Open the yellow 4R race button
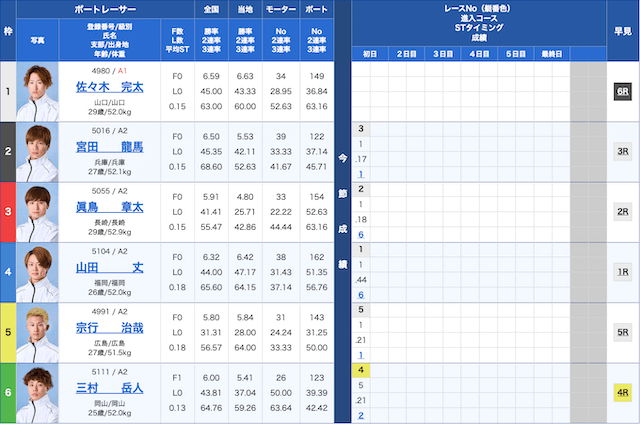The width and height of the screenshot is (640, 424). (621, 392)
